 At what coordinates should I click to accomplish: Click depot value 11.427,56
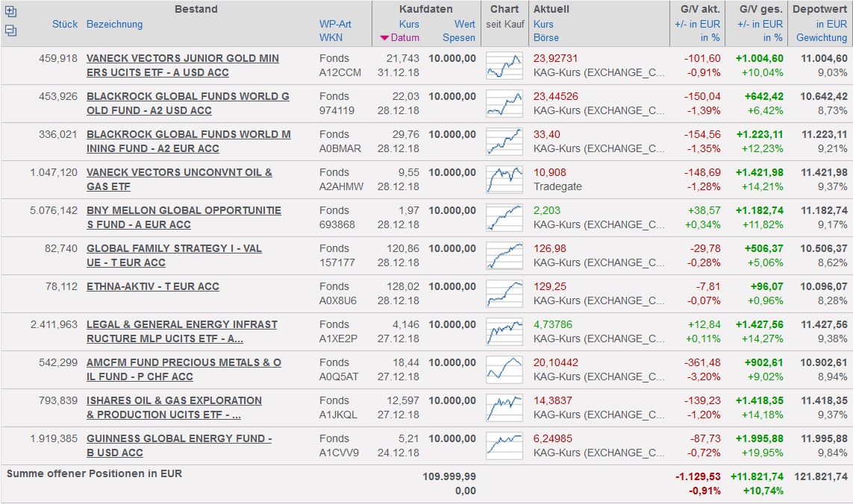824,324
